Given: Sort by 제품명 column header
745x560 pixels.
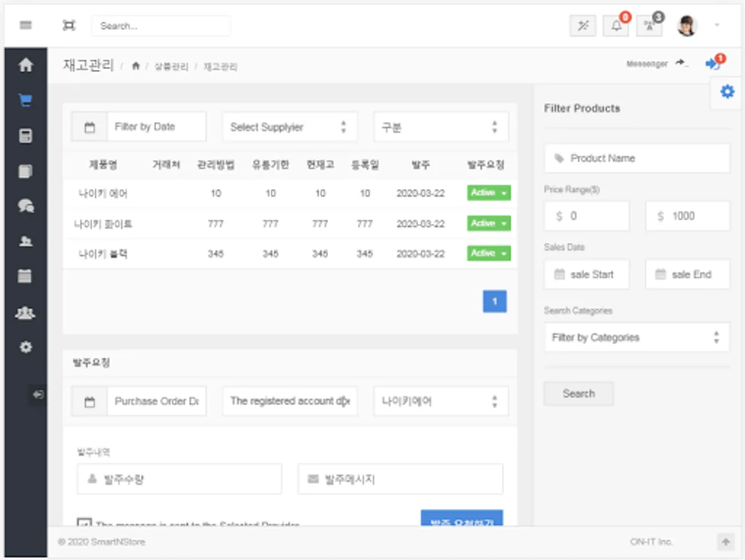Looking at the screenshot, I should coord(103,165).
